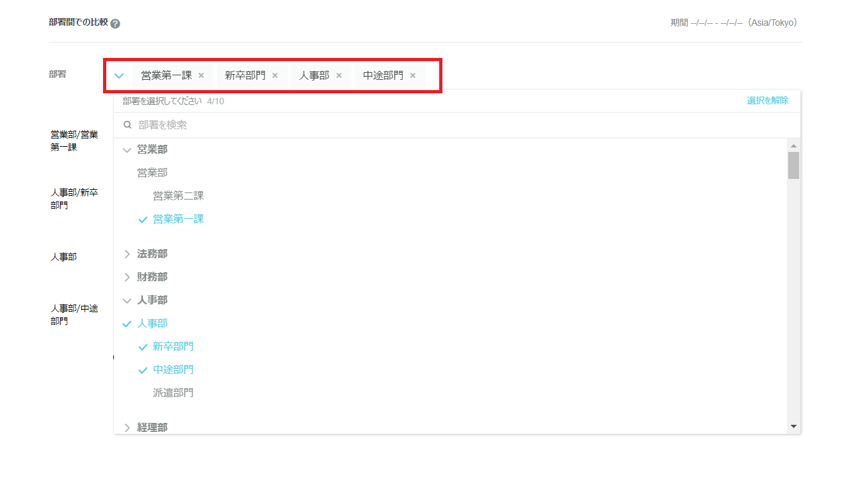
Task: Click the 中途部門 tag label
Action: pos(383,75)
